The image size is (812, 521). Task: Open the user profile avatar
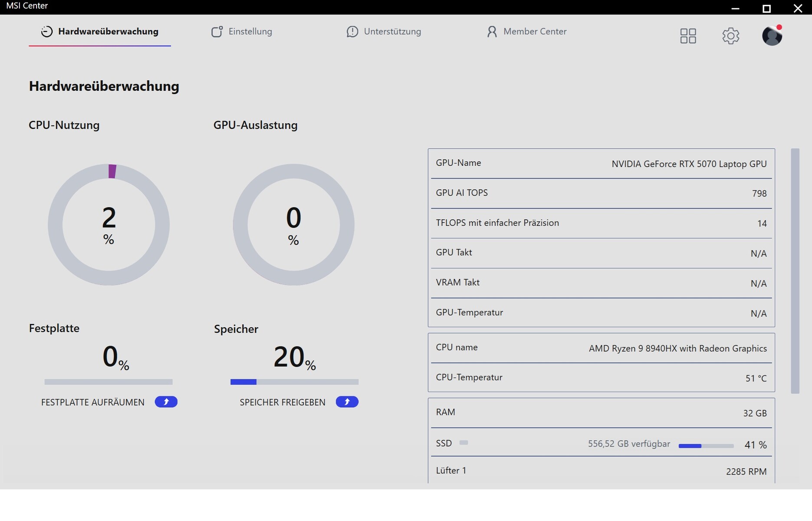coord(772,36)
